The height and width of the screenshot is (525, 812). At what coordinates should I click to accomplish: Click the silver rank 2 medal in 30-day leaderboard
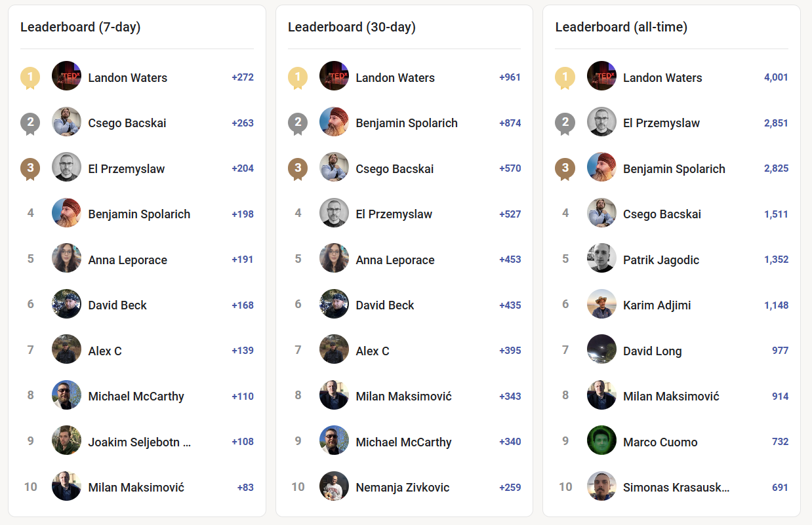[x=298, y=123]
